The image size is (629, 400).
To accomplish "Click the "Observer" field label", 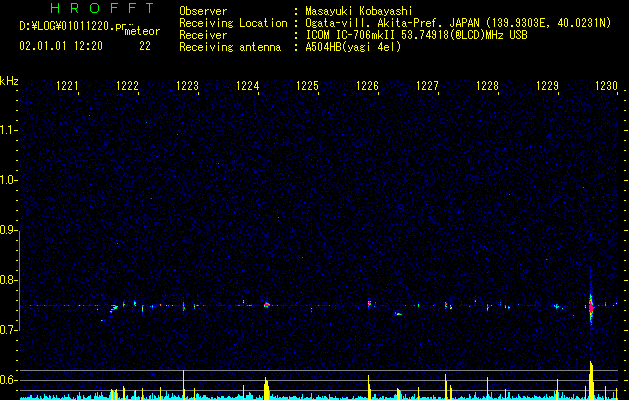I will coord(203,11).
